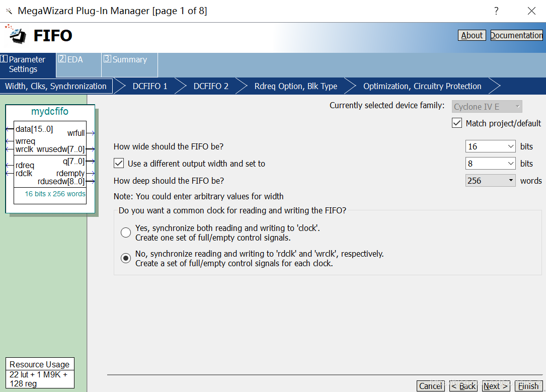The image size is (546, 392).
Task: Click the 16 bits x 256 words label
Action: [55, 194]
